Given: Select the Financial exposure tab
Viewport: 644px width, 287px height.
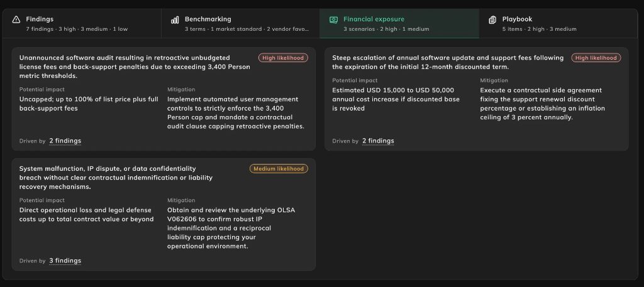Looking at the screenshot, I should pos(399,24).
